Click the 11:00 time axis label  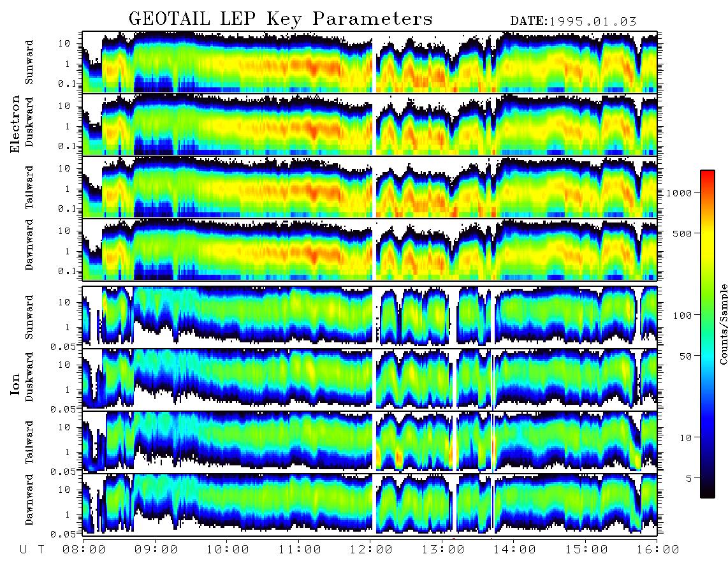pos(300,550)
